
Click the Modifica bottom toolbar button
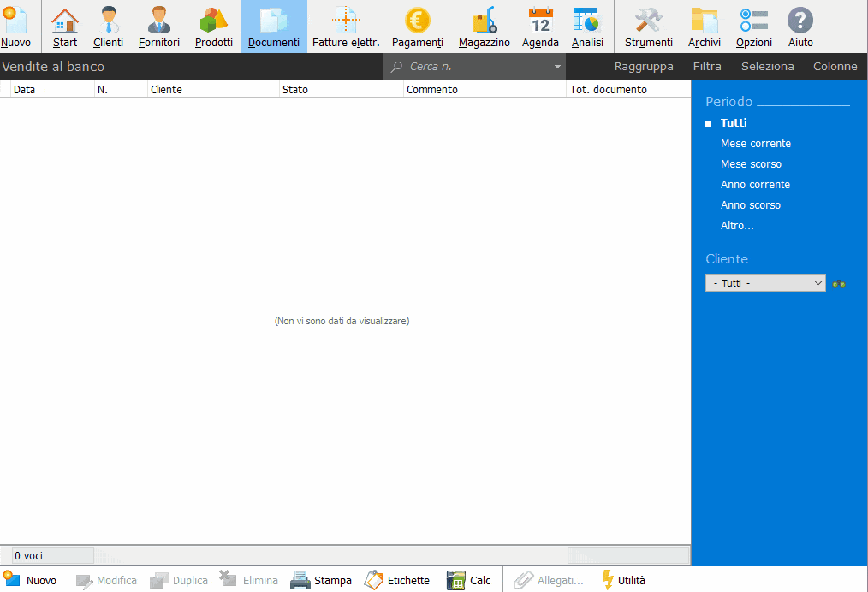(106, 580)
